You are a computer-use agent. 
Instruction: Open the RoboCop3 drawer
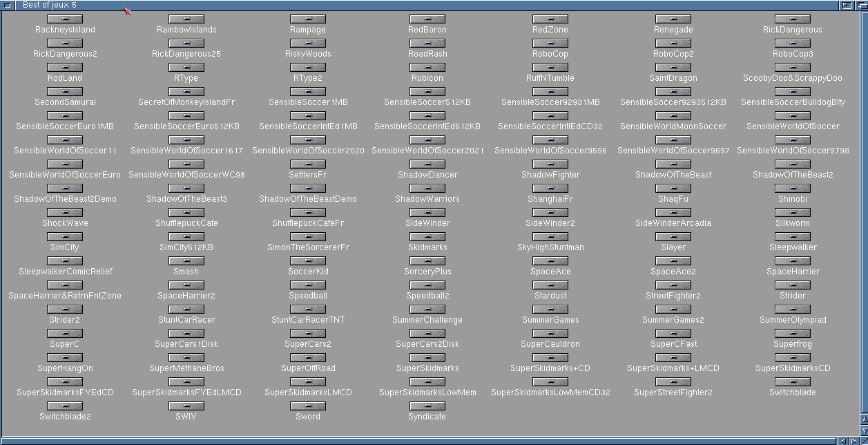coord(792,44)
